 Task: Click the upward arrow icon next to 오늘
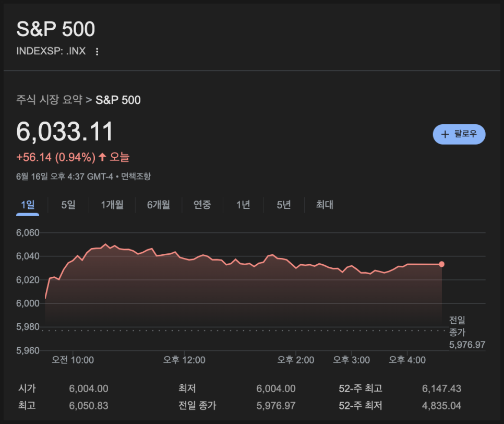point(102,157)
